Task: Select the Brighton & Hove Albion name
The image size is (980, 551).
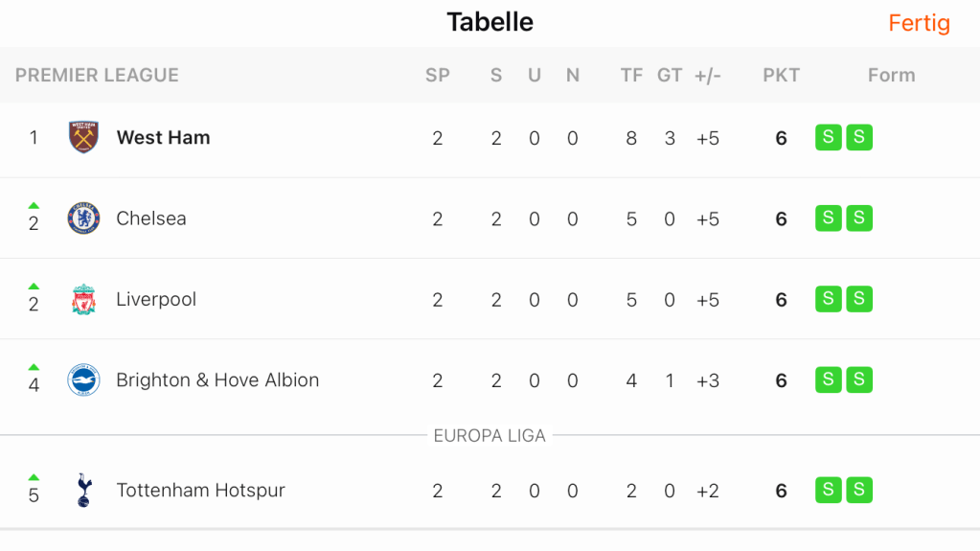Action: click(217, 380)
